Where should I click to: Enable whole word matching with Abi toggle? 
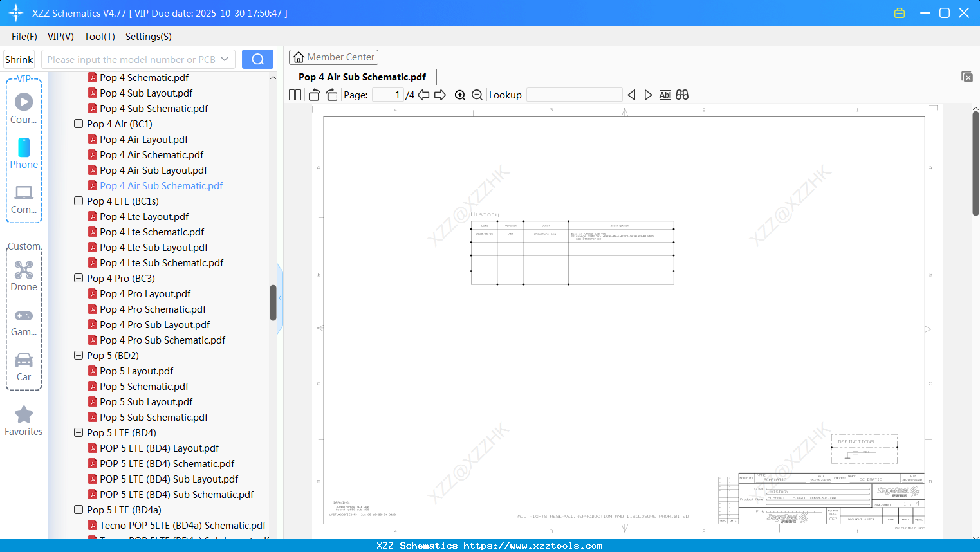tap(665, 95)
